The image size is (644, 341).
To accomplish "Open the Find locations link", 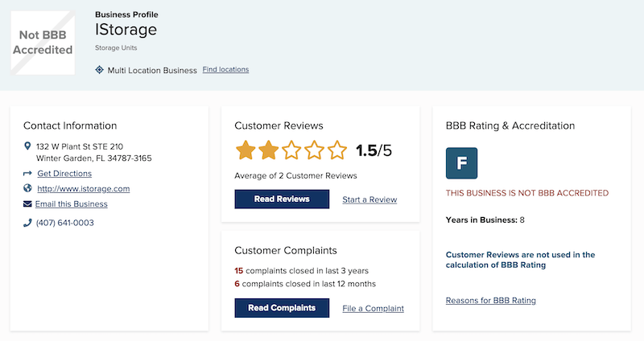I will coord(225,69).
